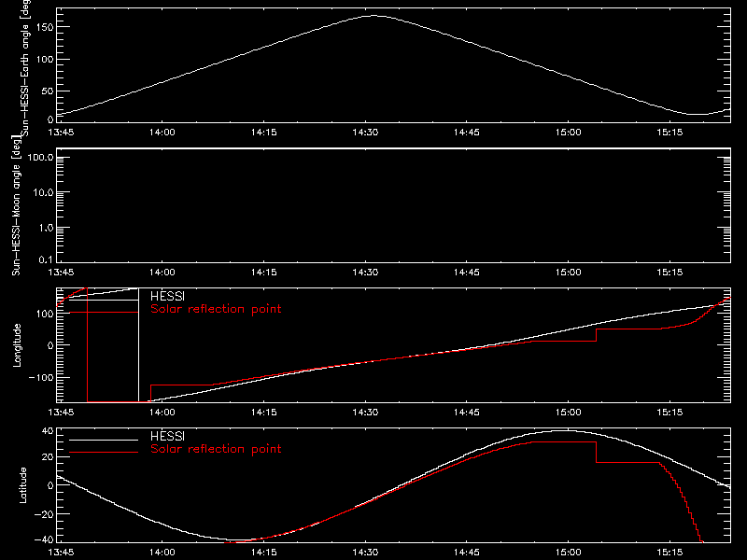Click the flat red plateau top in Latitude plot
This screenshot has width=747, height=560.
(564, 442)
